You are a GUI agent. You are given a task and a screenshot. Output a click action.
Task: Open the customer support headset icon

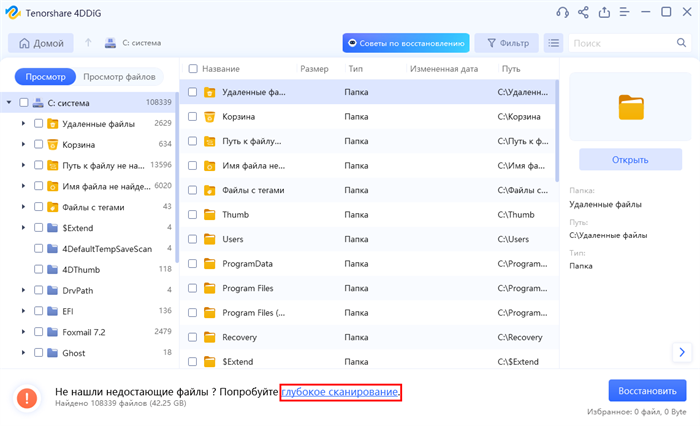(x=562, y=13)
